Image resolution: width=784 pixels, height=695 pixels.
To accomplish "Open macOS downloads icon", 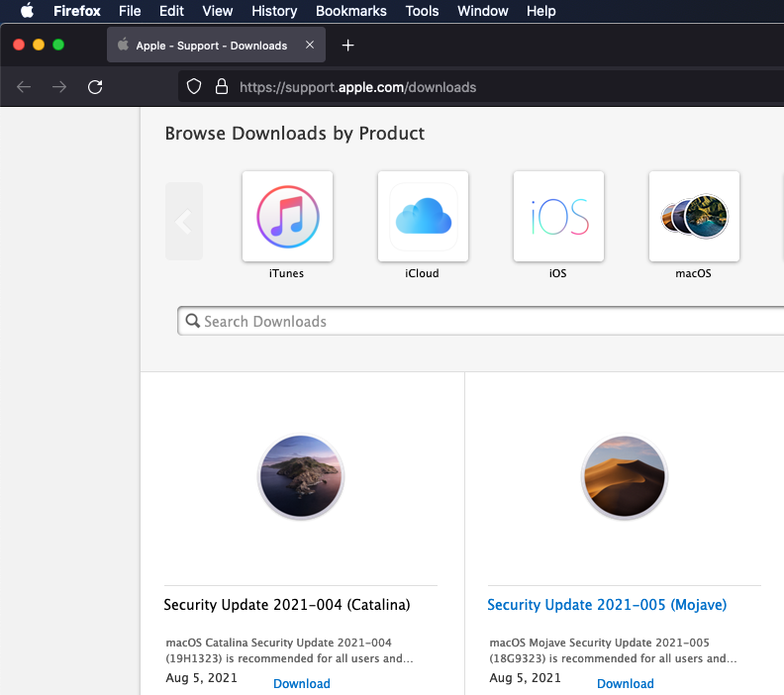I will tap(694, 217).
